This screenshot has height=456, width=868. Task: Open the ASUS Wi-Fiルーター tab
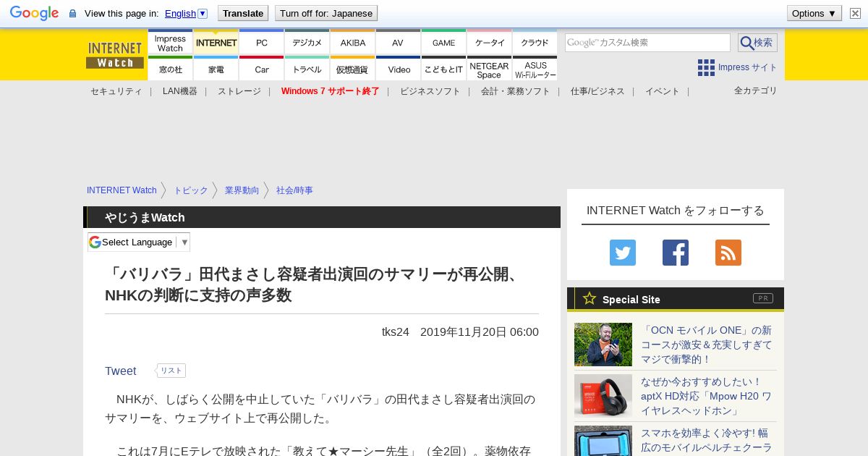pyautogui.click(x=535, y=69)
